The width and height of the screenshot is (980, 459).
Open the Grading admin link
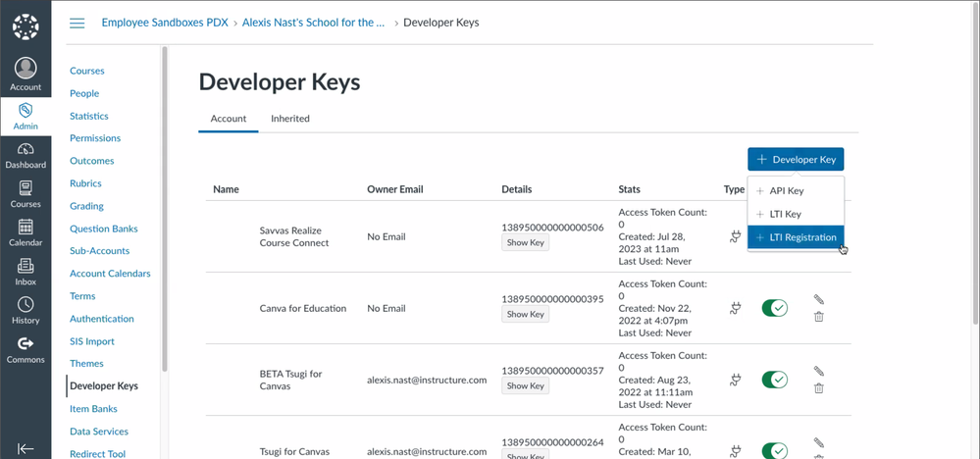(86, 206)
